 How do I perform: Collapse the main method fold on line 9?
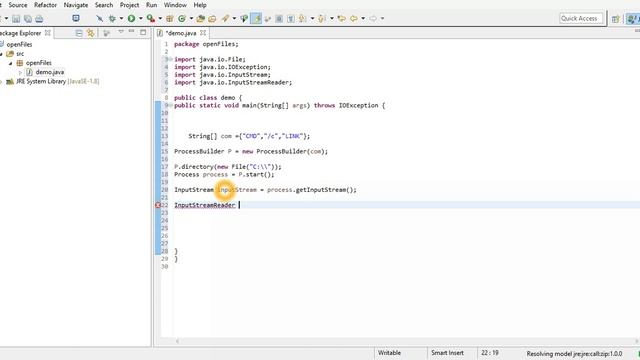pos(171,106)
